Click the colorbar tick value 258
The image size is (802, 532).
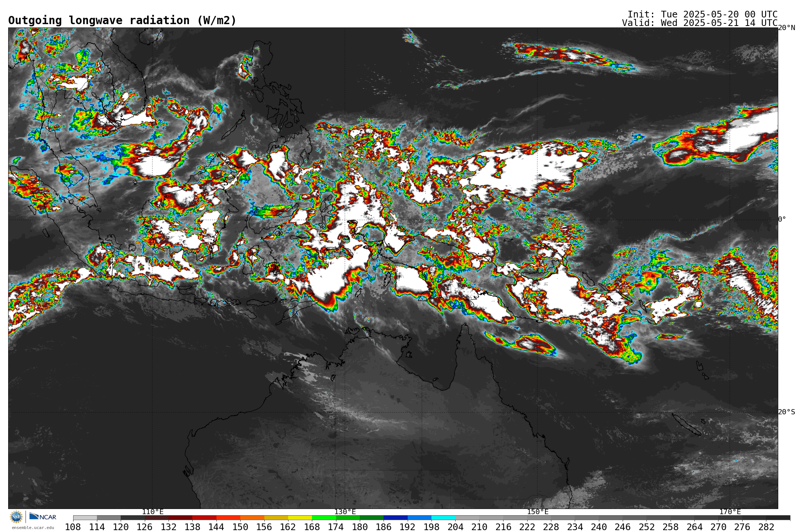pyautogui.click(x=671, y=527)
